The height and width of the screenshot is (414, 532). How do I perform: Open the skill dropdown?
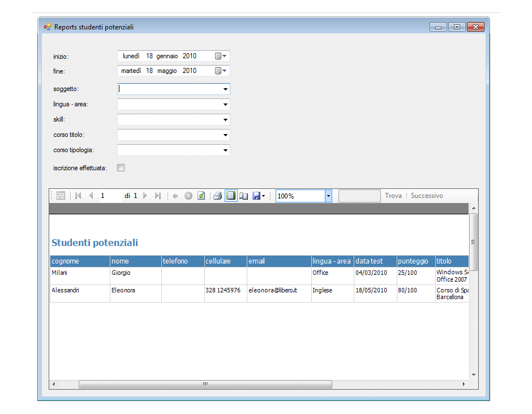point(225,120)
